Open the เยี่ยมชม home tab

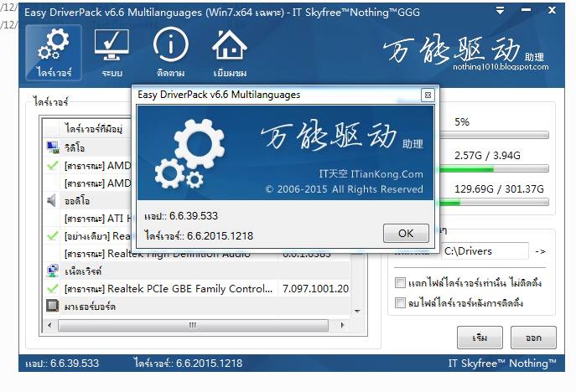(x=230, y=53)
